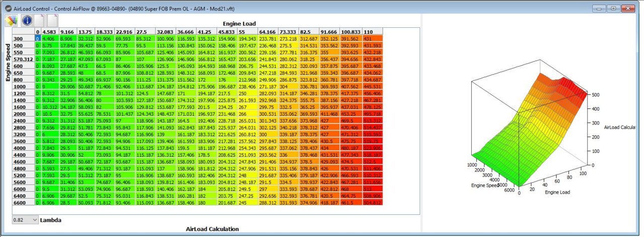Click cell 431 in row 300

click(x=373, y=38)
